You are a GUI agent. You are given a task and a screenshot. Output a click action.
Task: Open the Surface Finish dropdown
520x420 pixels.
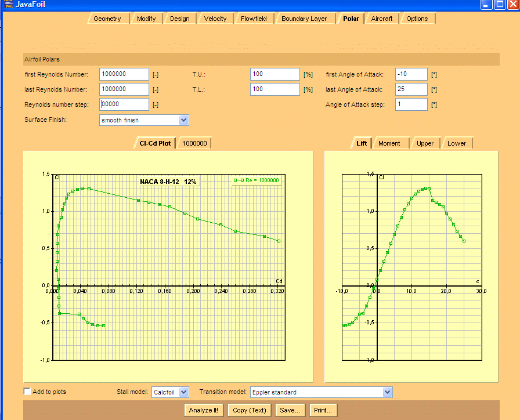(183, 120)
